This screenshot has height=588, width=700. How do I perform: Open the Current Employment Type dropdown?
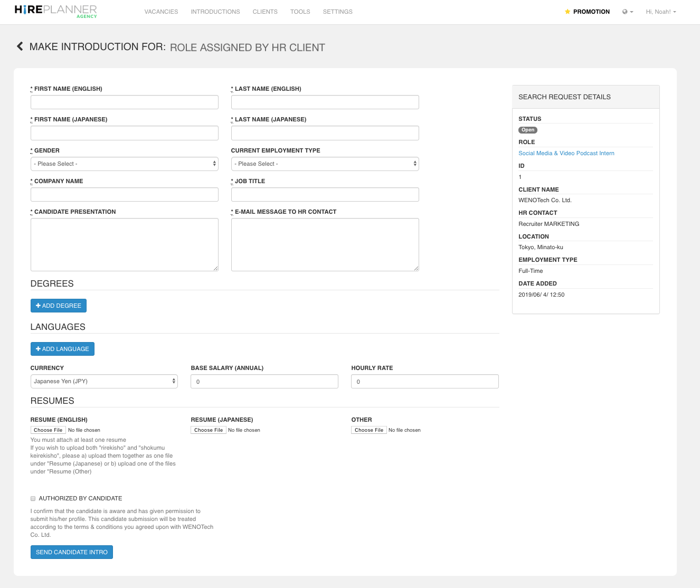[325, 164]
